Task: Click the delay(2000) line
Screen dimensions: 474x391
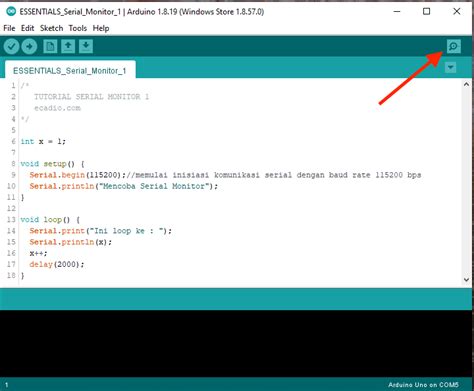Action: point(57,264)
